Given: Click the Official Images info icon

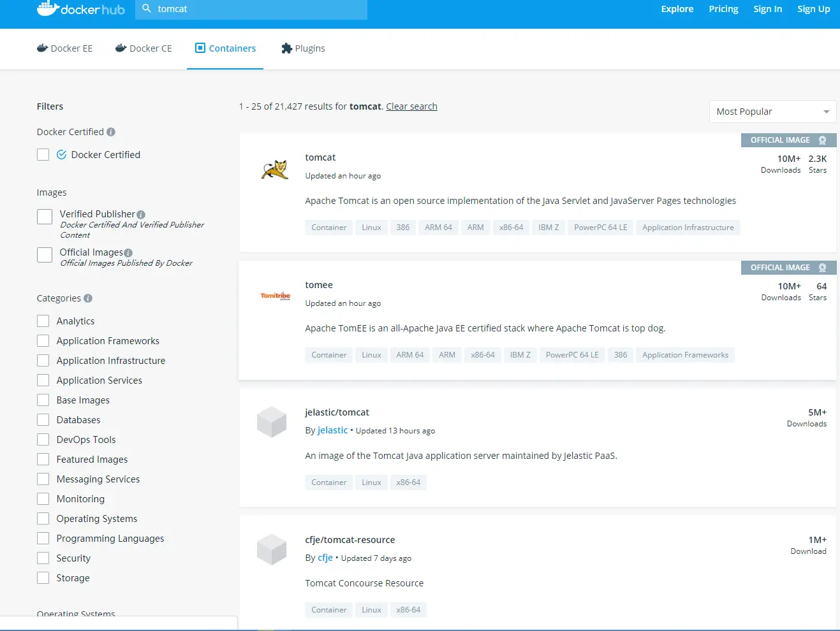Looking at the screenshot, I should (128, 253).
